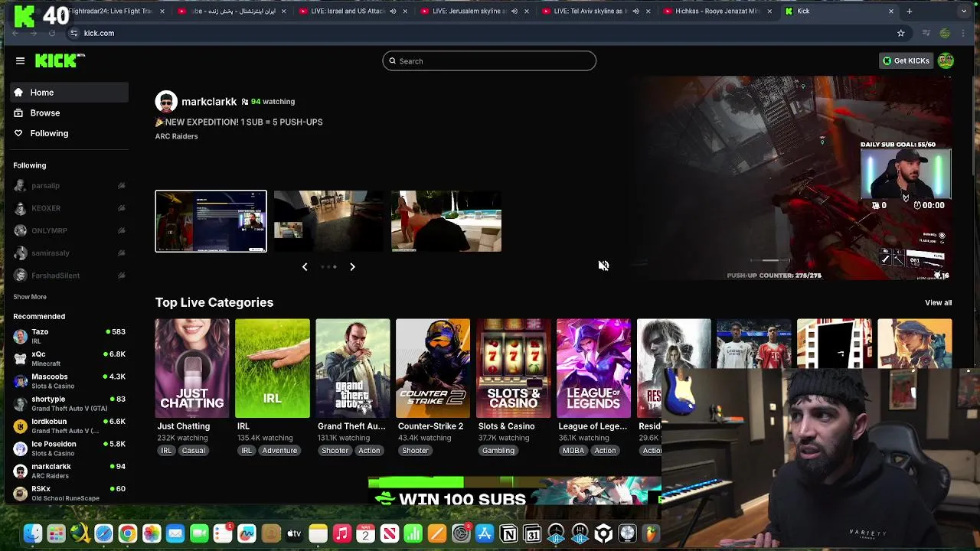Open recommended channel Tazo
Image resolution: width=980 pixels, height=551 pixels.
(x=69, y=336)
